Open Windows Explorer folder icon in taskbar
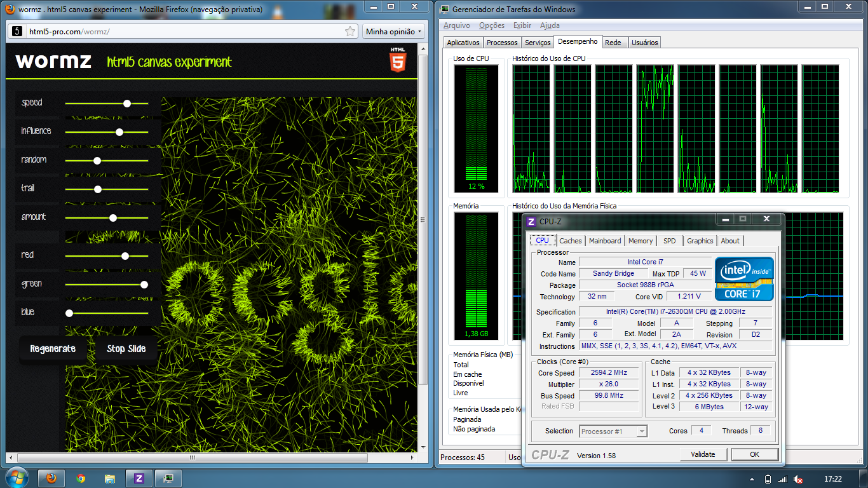 (110, 478)
